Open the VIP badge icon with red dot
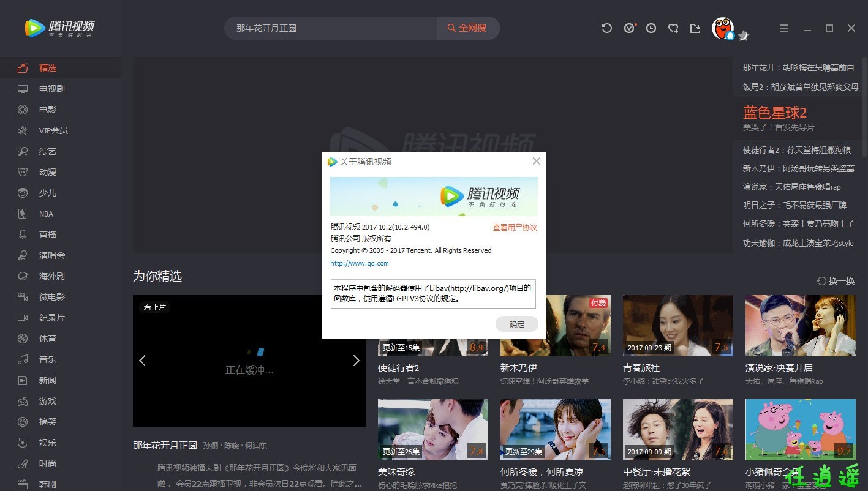 pyautogui.click(x=630, y=28)
